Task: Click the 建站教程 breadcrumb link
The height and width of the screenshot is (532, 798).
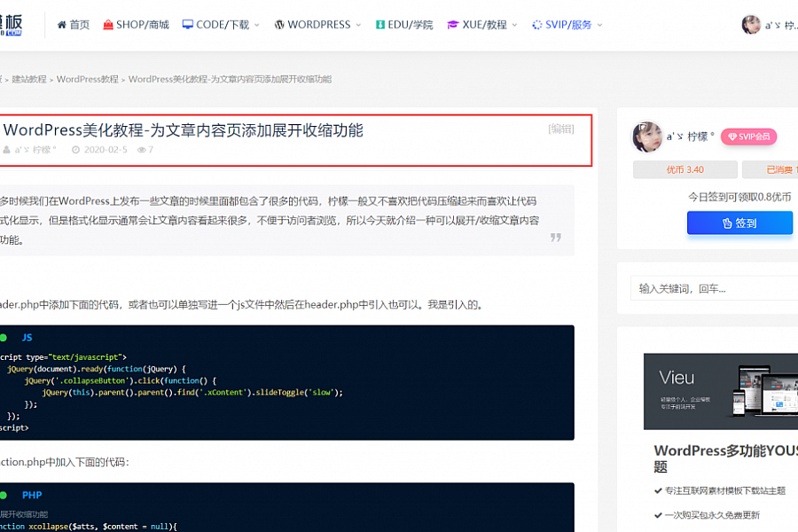Action: point(29,79)
